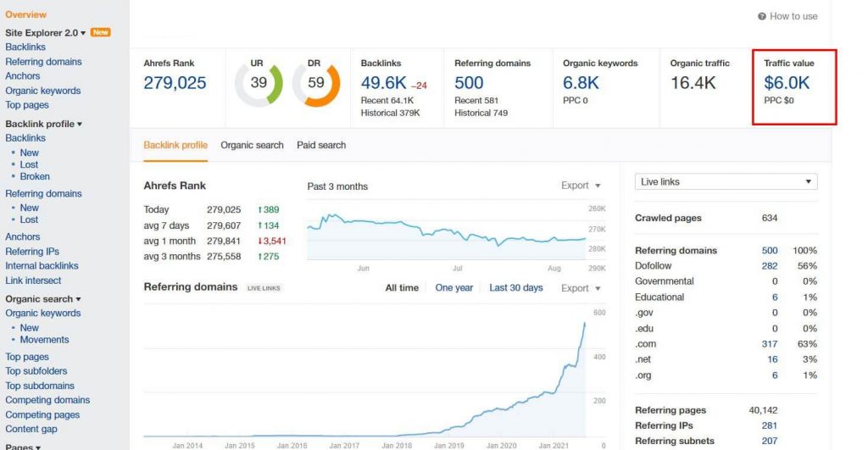
Task: Open Content gap sidebar link
Action: 31,429
